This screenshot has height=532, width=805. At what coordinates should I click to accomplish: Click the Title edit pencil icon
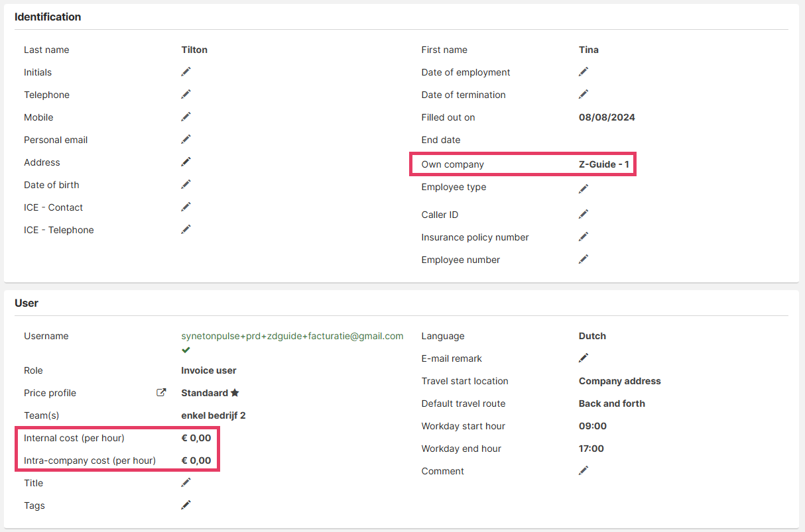pos(186,482)
